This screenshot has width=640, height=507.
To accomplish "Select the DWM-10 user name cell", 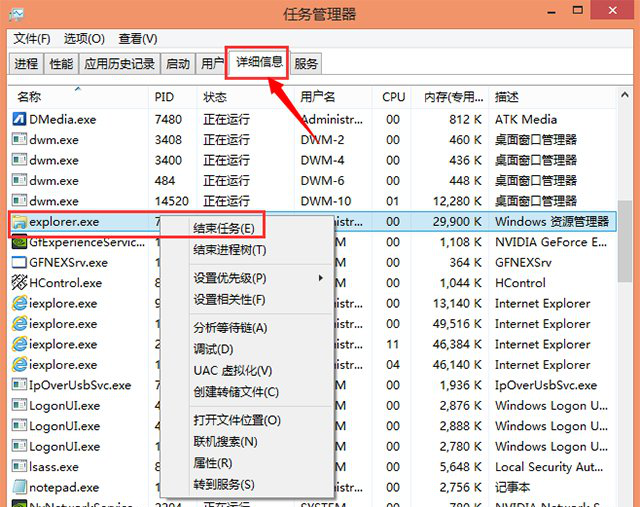I will tap(326, 201).
